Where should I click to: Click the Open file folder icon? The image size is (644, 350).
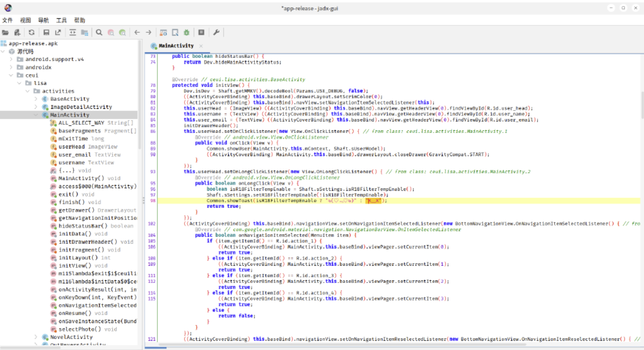[x=6, y=32]
